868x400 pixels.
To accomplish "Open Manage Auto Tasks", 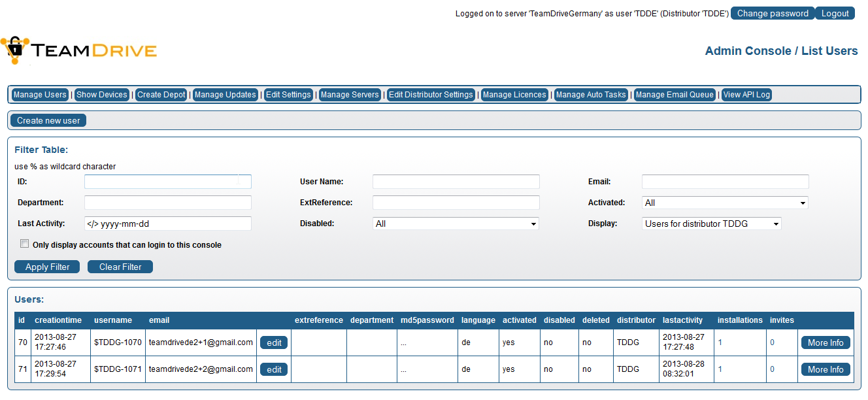I will [591, 95].
